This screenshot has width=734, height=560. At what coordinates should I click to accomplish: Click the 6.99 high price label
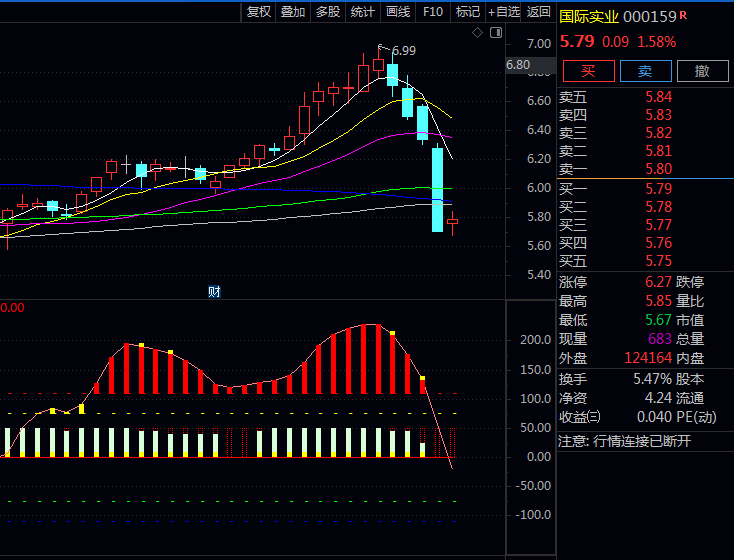pyautogui.click(x=404, y=51)
